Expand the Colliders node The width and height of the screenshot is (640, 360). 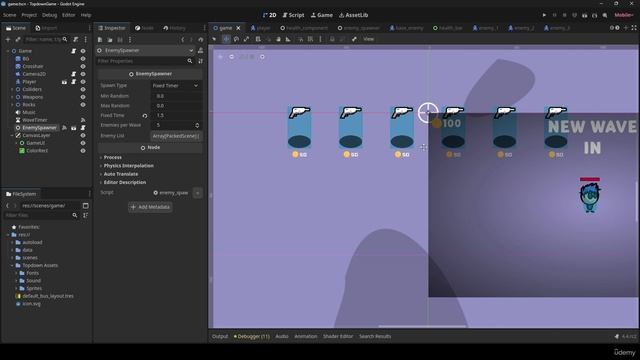12,89
